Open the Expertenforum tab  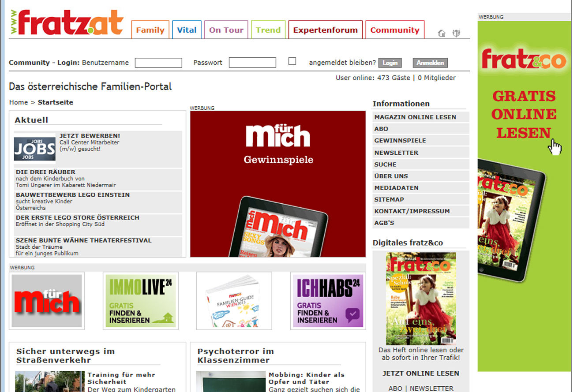pos(325,30)
